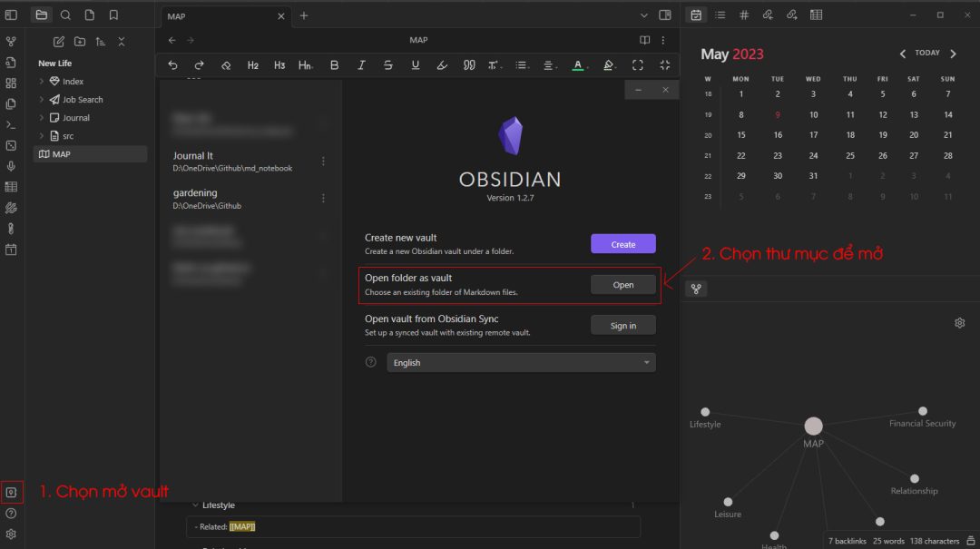
Task: Insert a blockquote using the quote icon
Action: click(469, 65)
